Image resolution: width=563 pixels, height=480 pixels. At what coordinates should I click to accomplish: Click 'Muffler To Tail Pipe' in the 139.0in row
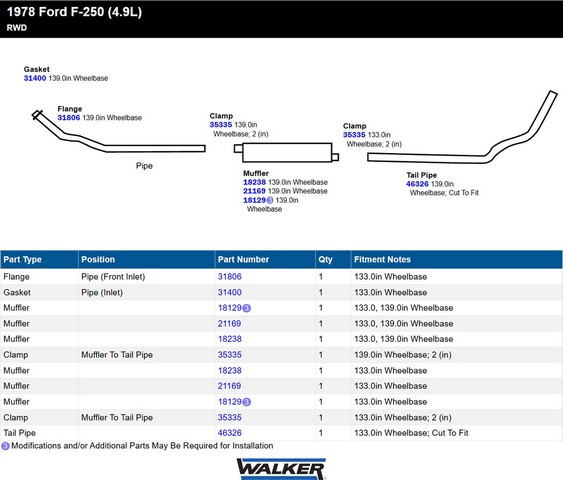pyautogui.click(x=117, y=355)
